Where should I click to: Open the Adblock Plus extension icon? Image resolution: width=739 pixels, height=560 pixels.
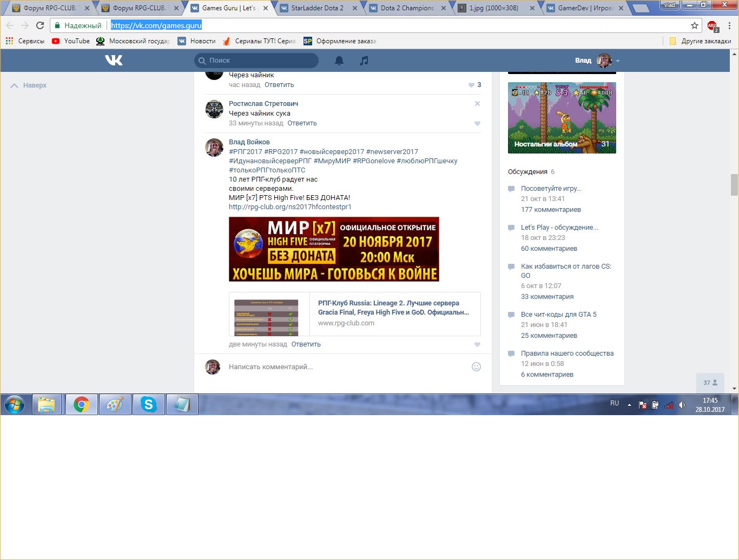pos(712,25)
